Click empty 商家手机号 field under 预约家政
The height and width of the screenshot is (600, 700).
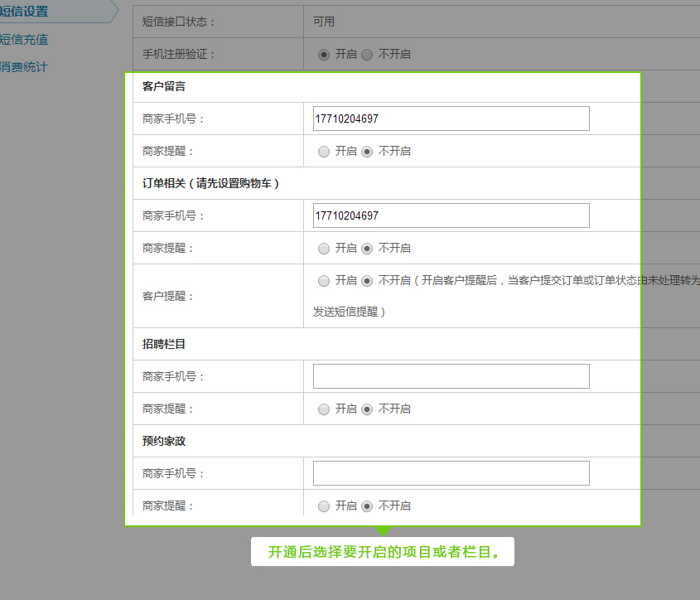[451, 473]
